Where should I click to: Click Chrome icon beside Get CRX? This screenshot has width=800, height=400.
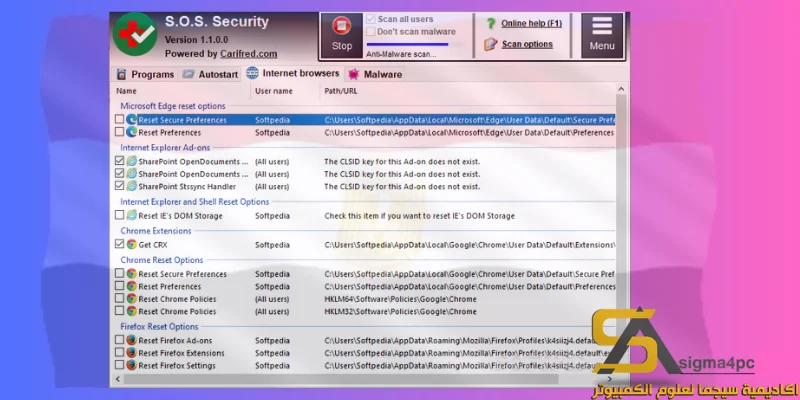(132, 244)
